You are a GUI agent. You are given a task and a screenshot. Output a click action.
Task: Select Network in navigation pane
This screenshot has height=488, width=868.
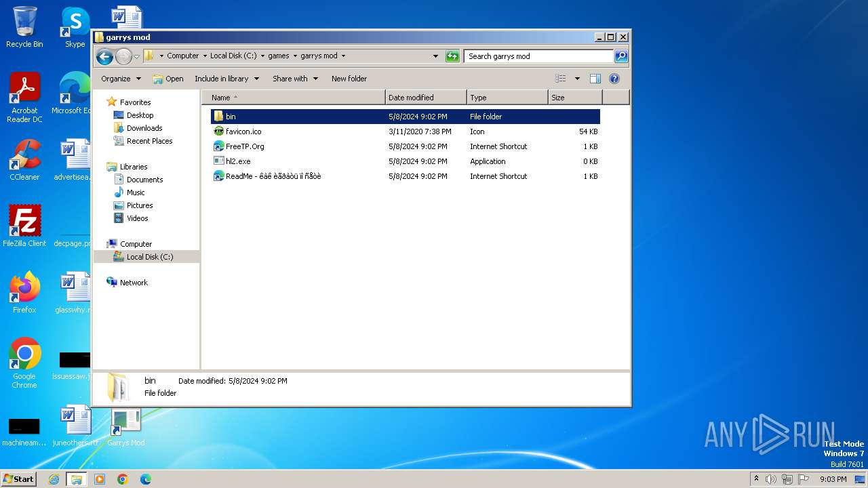click(134, 283)
